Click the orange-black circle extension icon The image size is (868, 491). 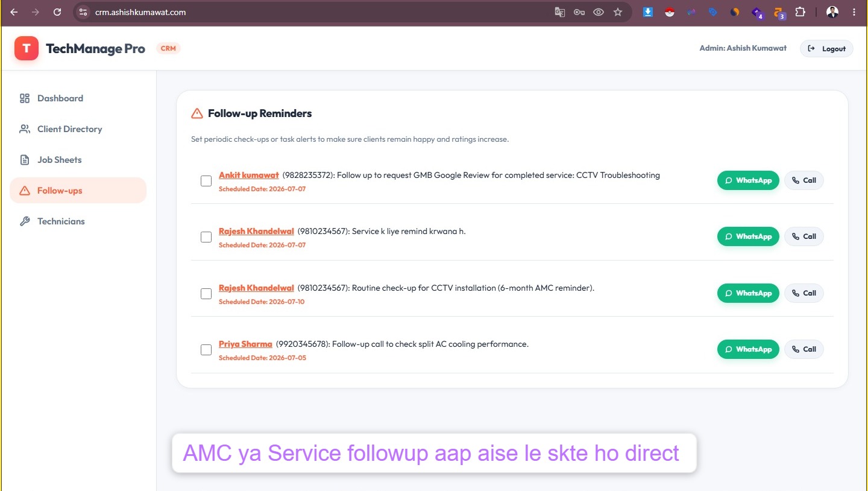click(x=735, y=12)
